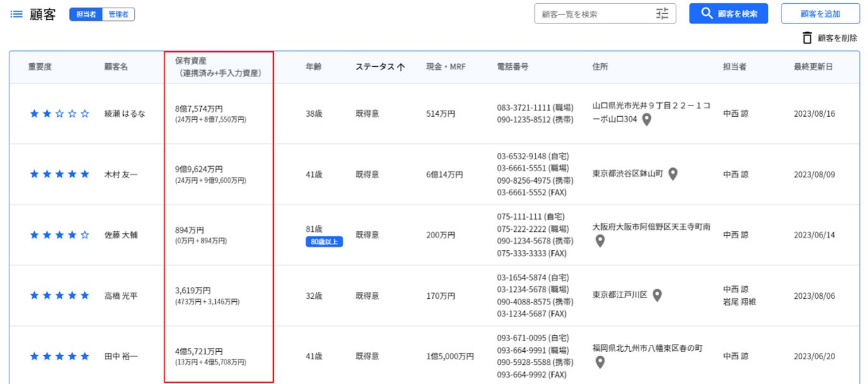Sort by 重要度 column header
The image size is (868, 384).
40,67
